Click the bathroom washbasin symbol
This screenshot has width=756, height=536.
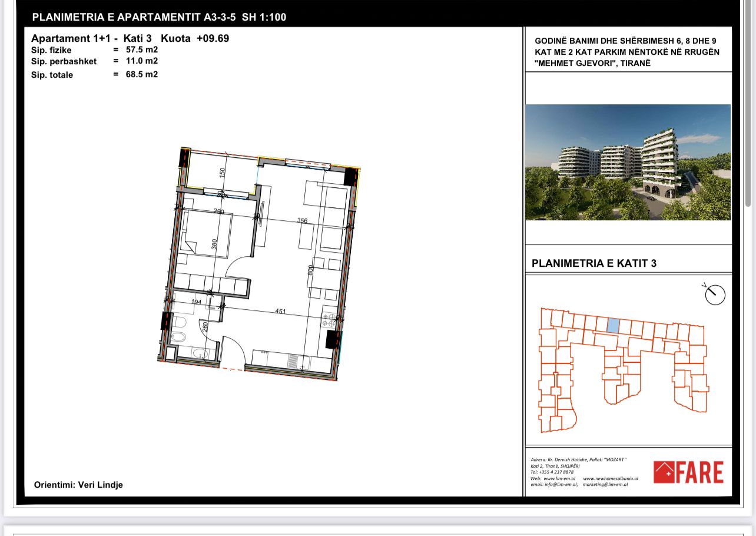201,354
